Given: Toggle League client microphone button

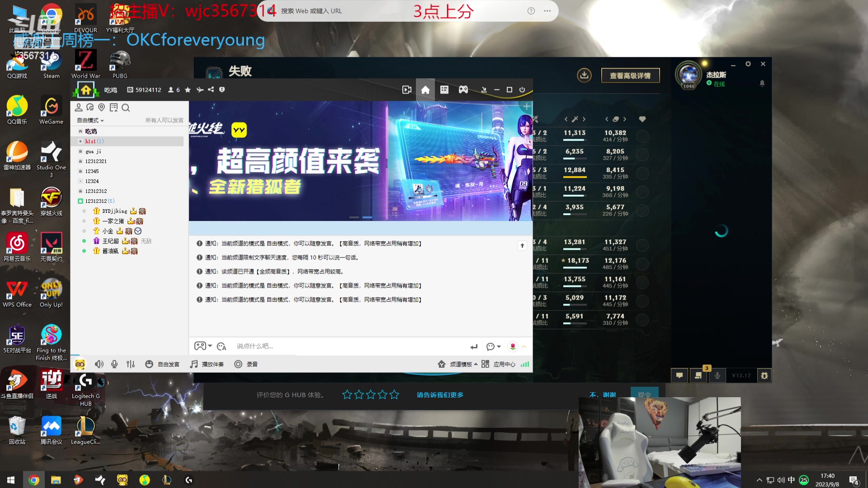Looking at the screenshot, I should (717, 375).
